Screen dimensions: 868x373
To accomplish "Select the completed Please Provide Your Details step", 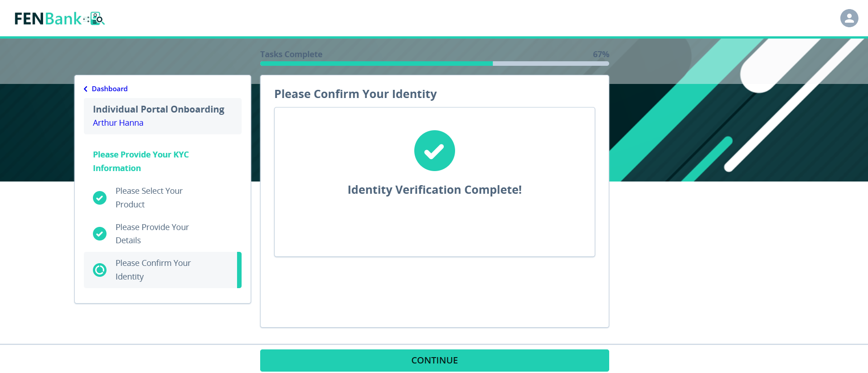I will pyautogui.click(x=152, y=233).
